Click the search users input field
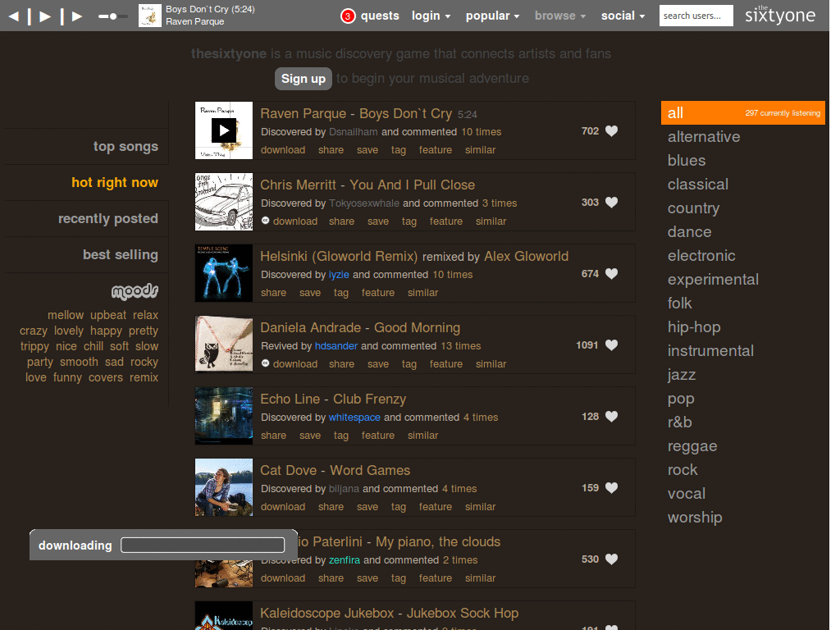 tap(696, 16)
